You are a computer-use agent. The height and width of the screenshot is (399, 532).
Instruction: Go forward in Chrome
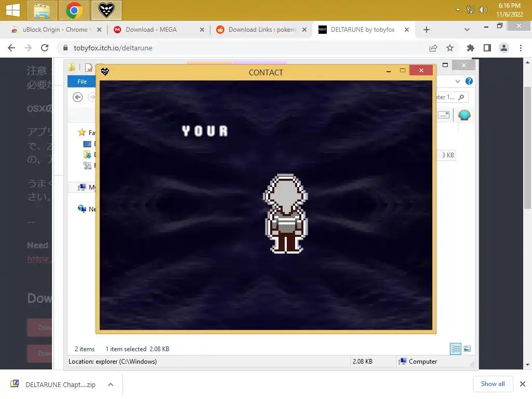[28, 48]
